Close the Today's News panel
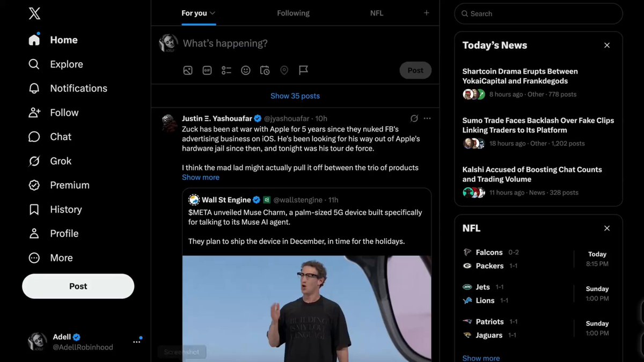 click(607, 46)
